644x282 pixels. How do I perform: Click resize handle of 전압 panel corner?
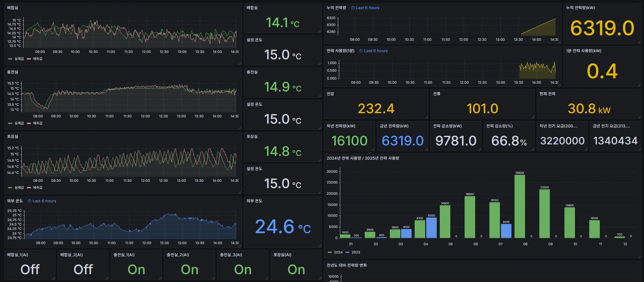coord(427,117)
